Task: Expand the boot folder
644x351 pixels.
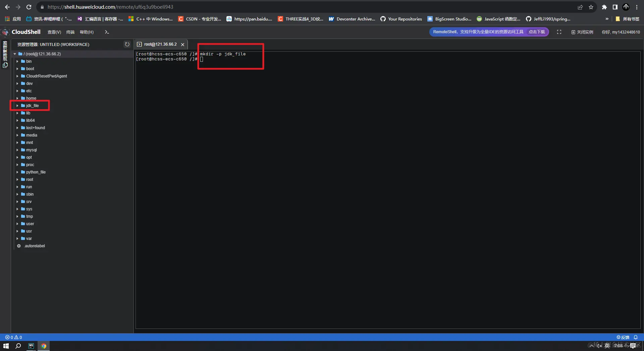Action: [x=17, y=69]
